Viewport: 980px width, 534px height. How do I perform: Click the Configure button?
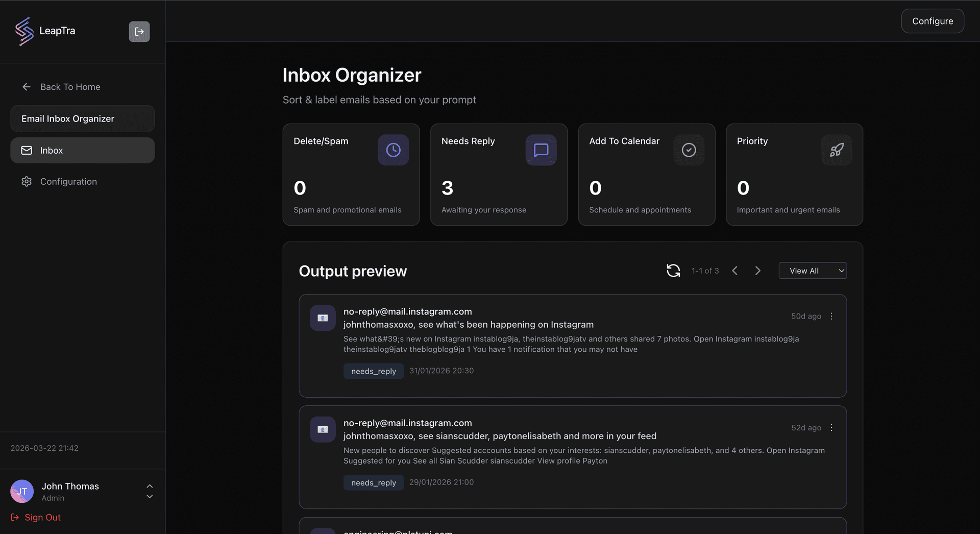933,21
